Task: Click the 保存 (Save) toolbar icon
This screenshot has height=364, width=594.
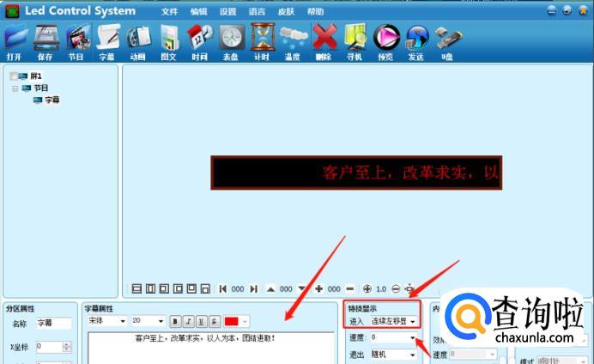Action: tap(46, 38)
